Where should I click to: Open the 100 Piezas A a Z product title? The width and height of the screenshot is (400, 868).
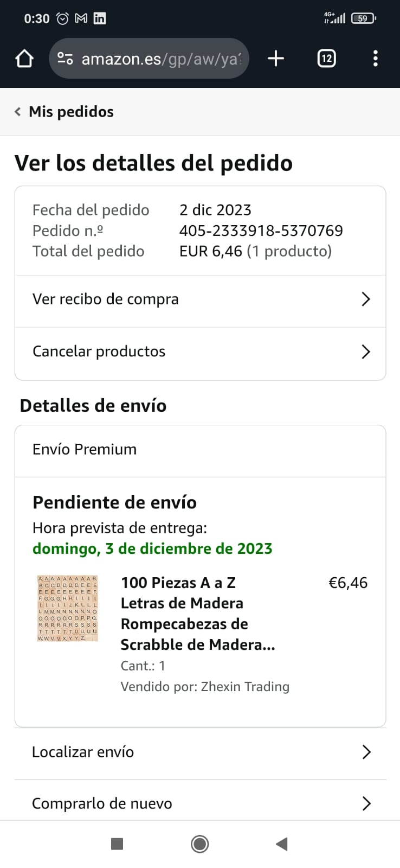(x=198, y=613)
